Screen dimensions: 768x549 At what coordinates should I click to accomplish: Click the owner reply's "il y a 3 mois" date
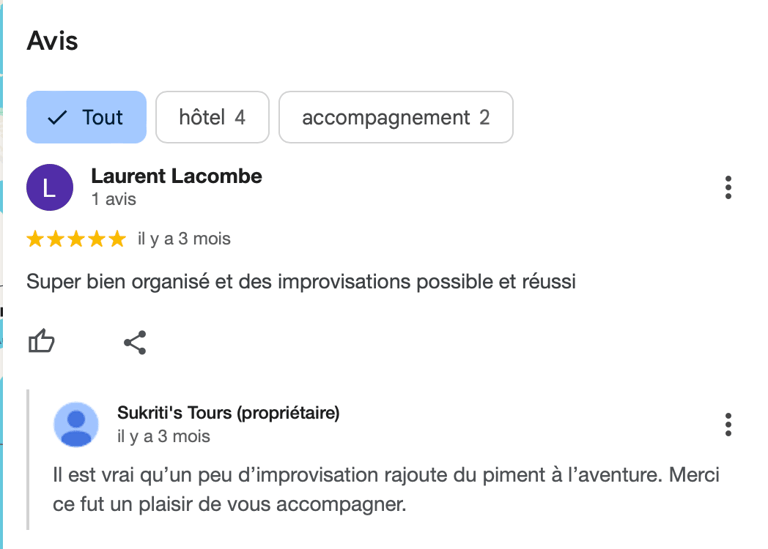(163, 437)
